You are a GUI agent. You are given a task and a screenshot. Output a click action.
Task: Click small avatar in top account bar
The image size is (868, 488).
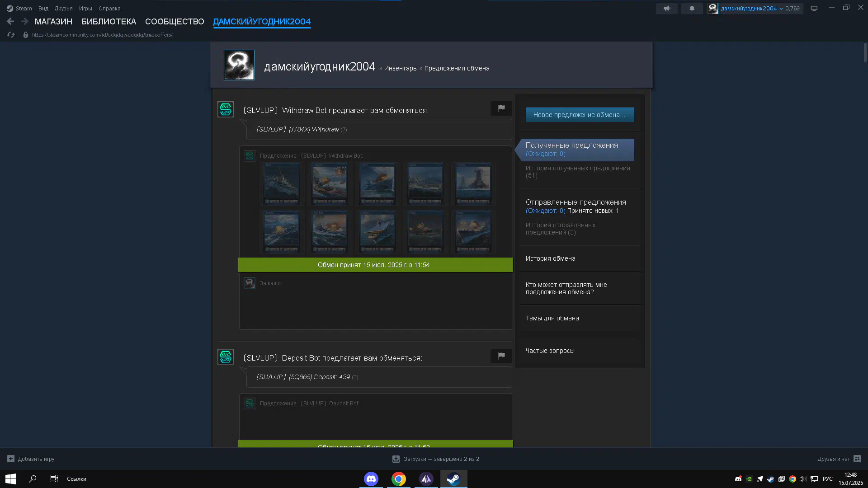coord(712,8)
